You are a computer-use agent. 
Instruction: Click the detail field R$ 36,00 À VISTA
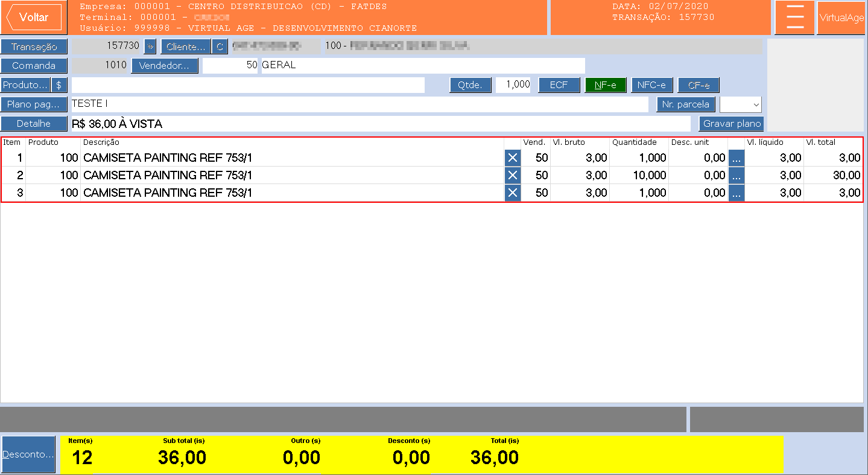point(381,124)
